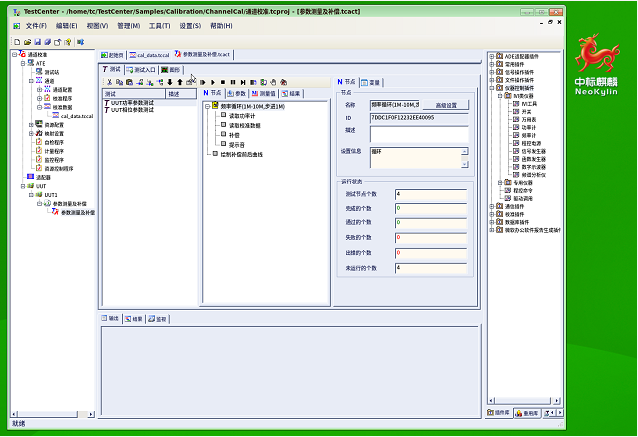This screenshot has height=437, width=638.
Task: Toggle checkbox for 补偿 step
Action: (222, 134)
